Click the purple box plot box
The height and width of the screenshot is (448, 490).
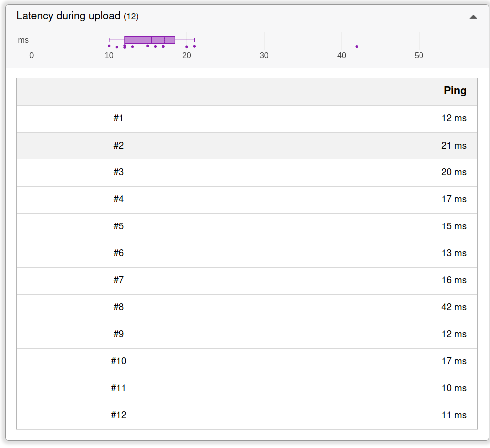[149, 40]
